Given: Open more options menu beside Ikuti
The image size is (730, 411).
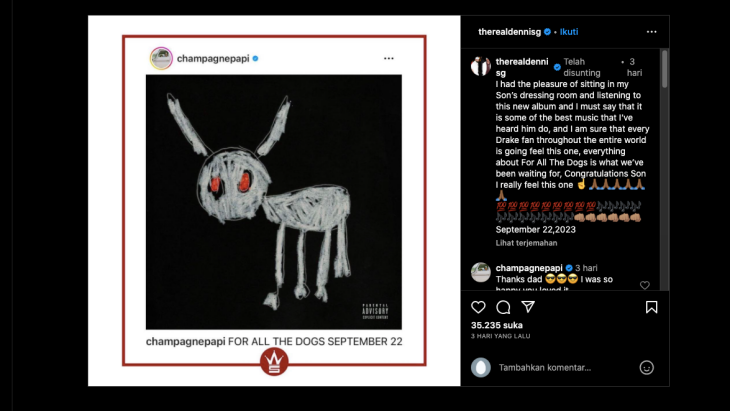Looking at the screenshot, I should pyautogui.click(x=651, y=32).
